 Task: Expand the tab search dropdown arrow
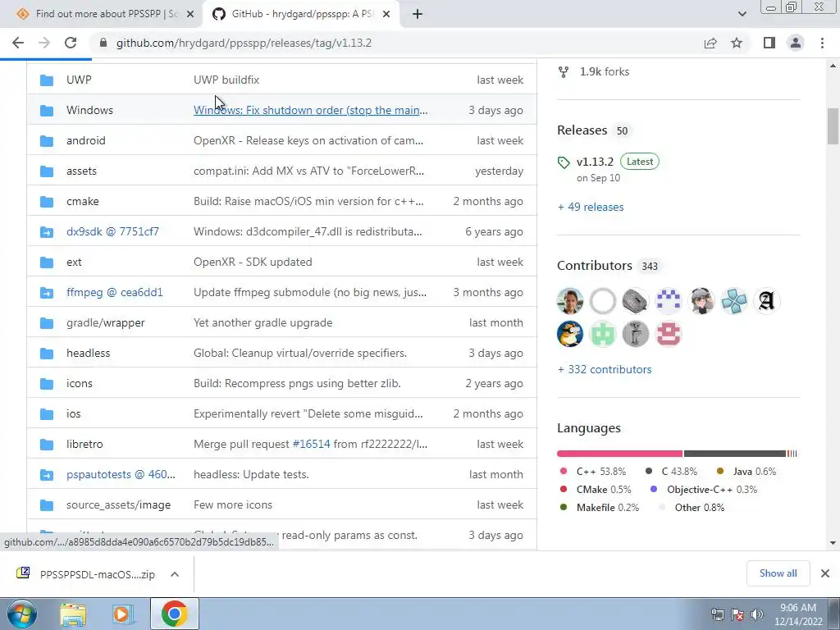742,14
